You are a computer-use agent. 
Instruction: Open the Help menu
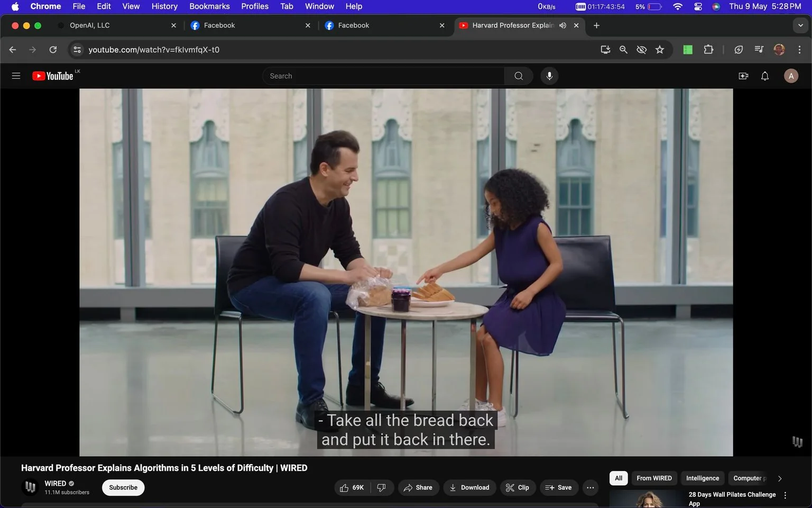pos(354,6)
